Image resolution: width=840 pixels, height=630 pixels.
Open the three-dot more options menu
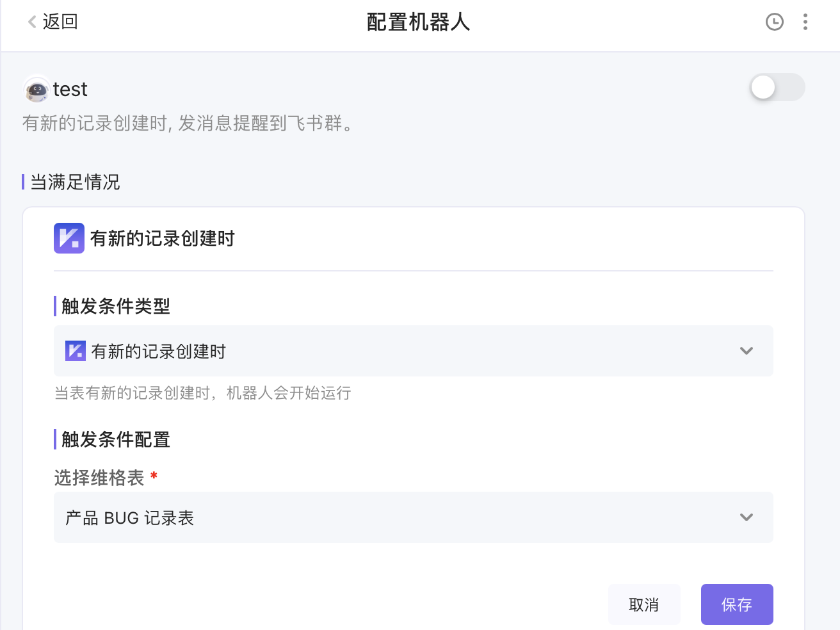[805, 22]
